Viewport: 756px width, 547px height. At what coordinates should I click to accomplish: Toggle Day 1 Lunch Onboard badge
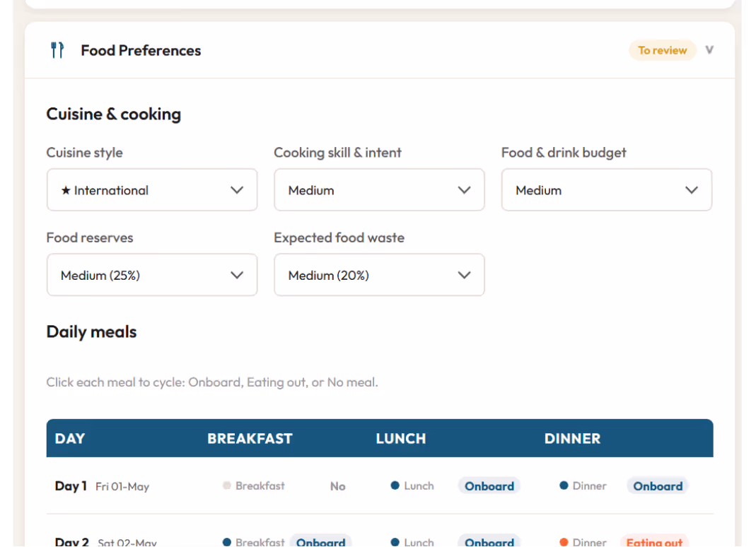489,486
